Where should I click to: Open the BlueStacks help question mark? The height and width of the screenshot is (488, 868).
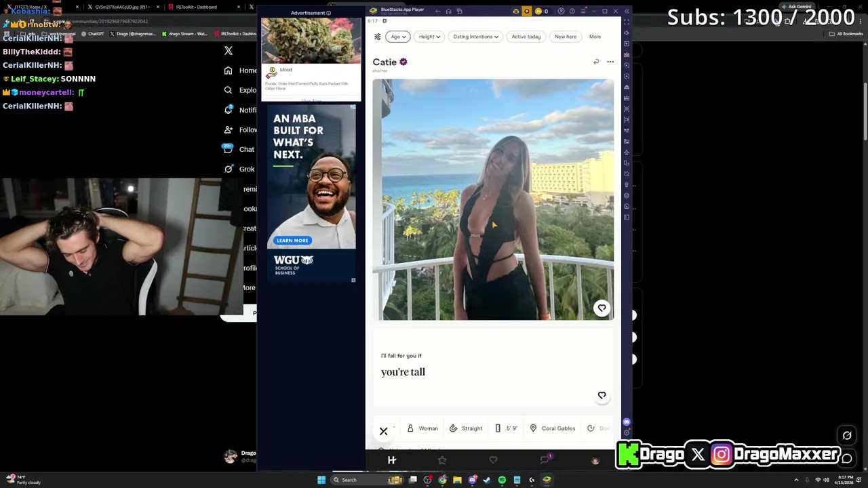click(572, 11)
